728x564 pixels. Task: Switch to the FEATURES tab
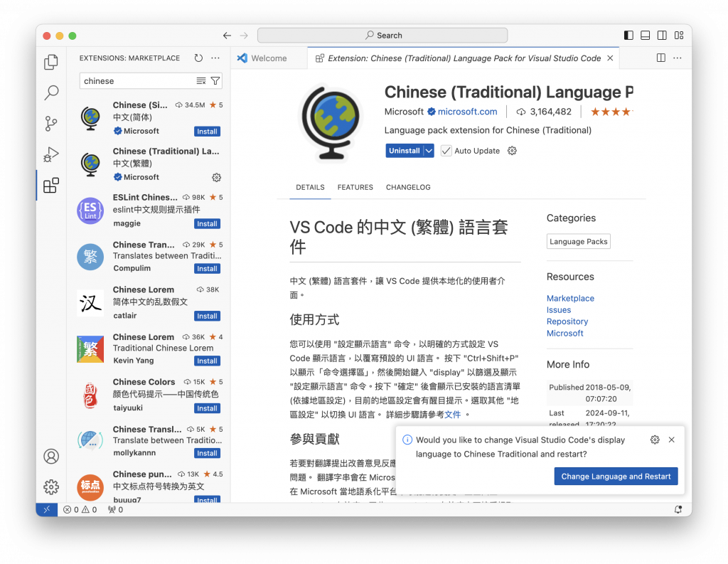point(355,187)
